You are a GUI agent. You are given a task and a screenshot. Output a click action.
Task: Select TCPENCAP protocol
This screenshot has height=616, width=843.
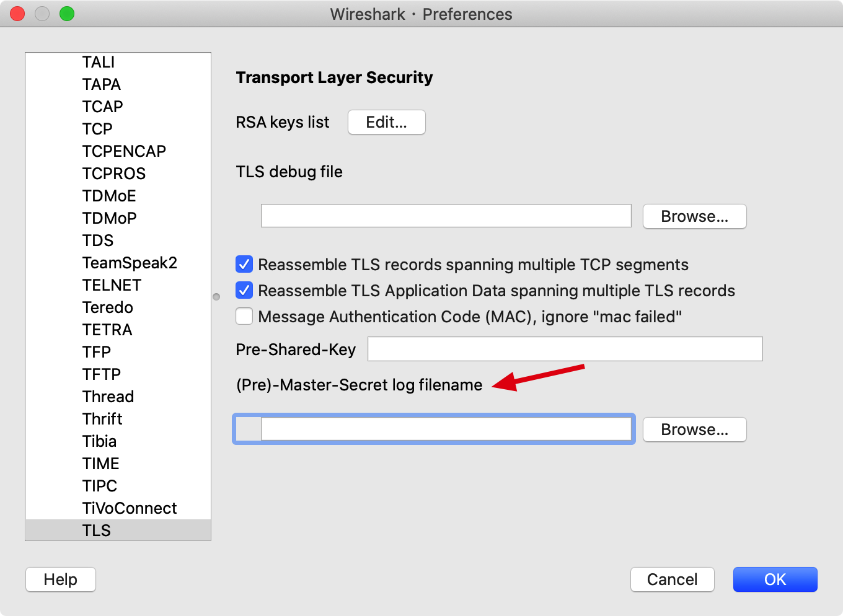tap(118, 151)
